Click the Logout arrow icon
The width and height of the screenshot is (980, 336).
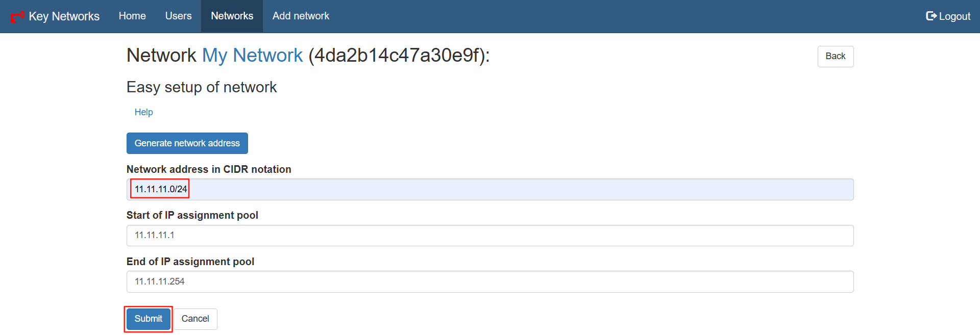[931, 16]
